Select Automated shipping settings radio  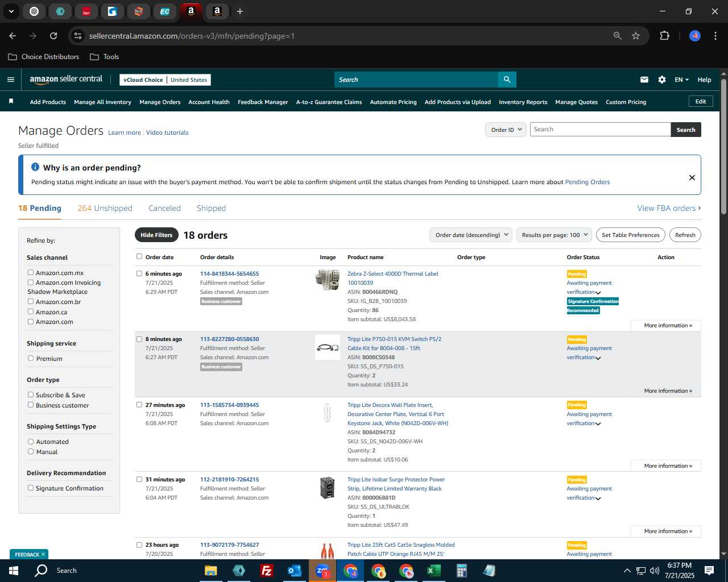(x=31, y=442)
